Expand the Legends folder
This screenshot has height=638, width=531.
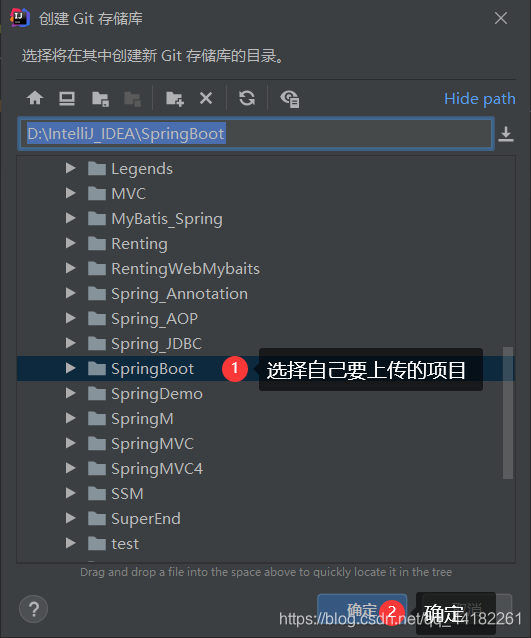71,168
